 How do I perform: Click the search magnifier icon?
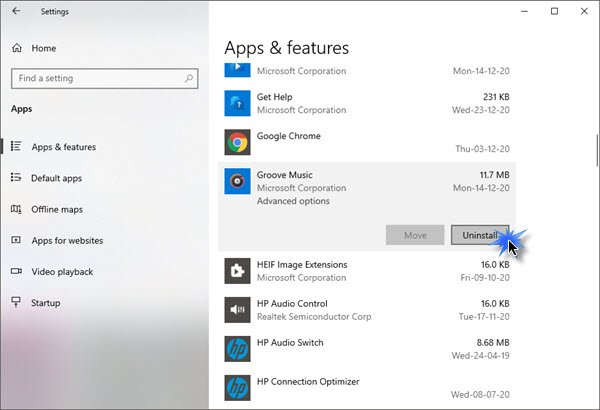[189, 78]
